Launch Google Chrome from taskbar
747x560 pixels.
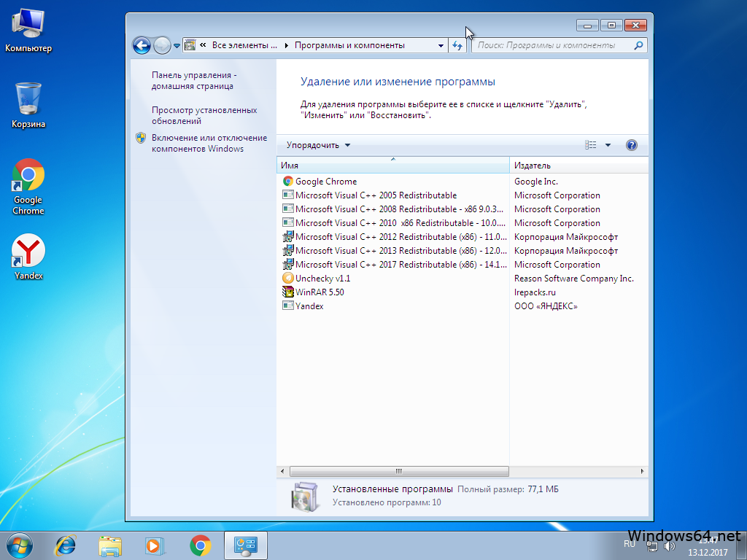[200, 545]
